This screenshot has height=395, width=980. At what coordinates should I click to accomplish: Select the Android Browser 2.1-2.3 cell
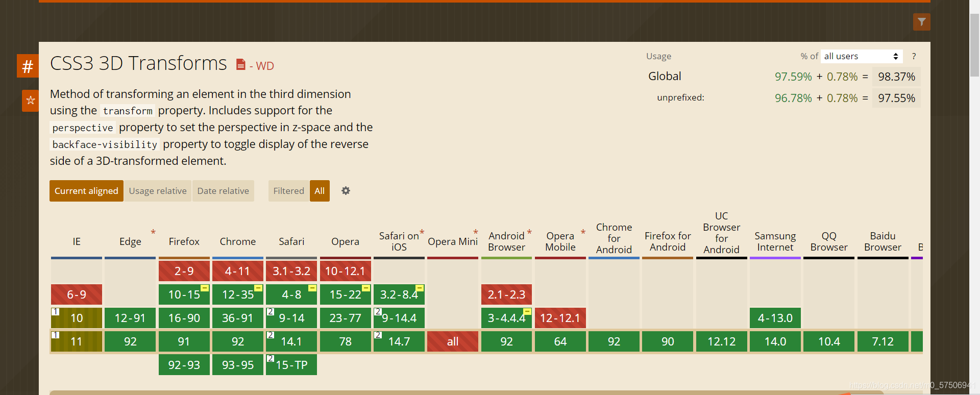click(x=506, y=294)
